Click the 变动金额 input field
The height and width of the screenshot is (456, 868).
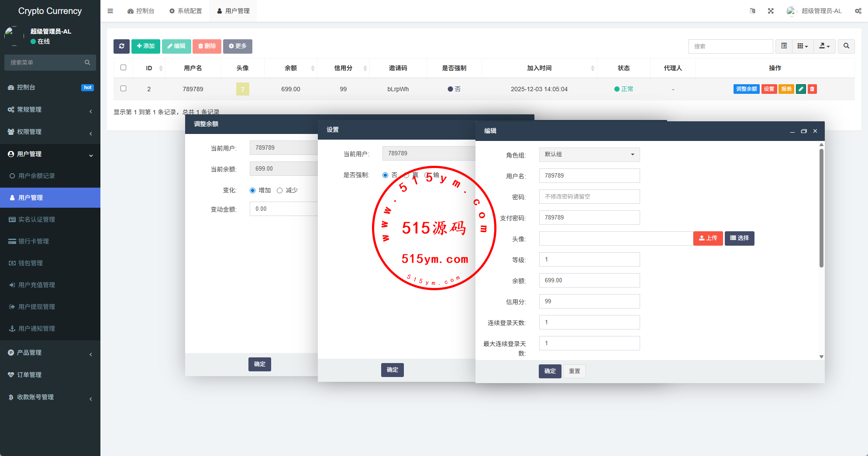(x=284, y=209)
